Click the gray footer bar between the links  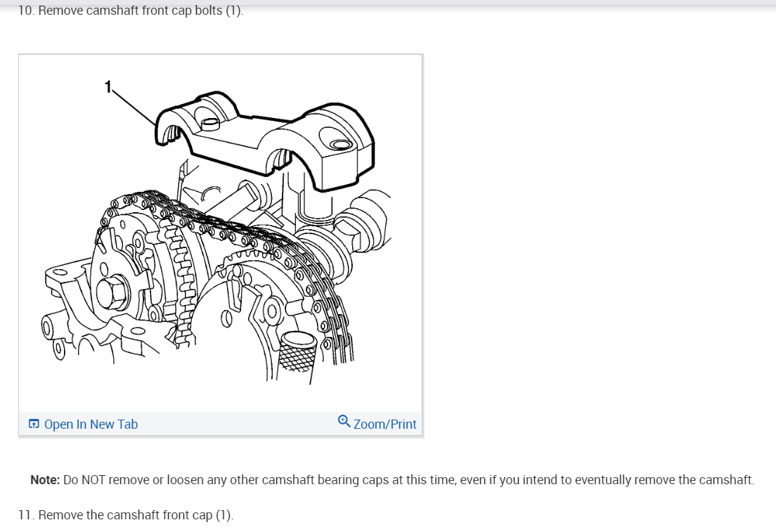[x=238, y=424]
